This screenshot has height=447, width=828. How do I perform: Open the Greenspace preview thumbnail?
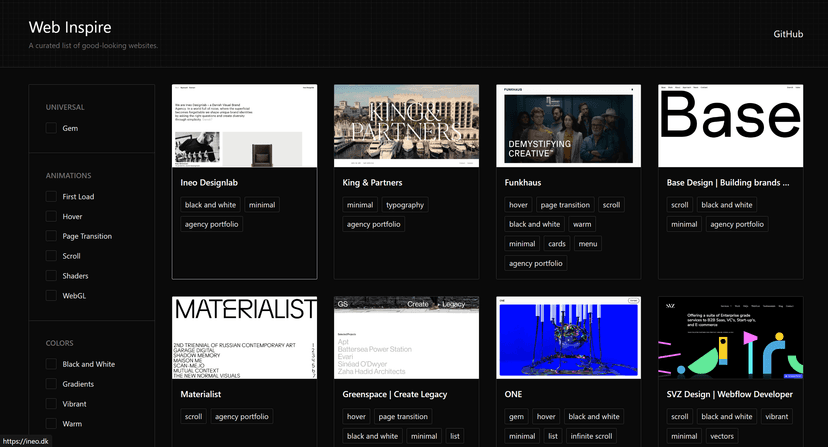(407, 338)
